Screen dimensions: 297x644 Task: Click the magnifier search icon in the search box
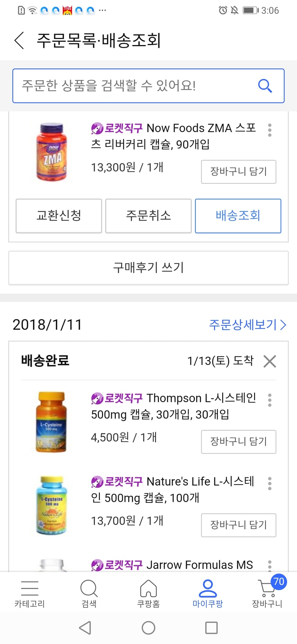[x=265, y=86]
